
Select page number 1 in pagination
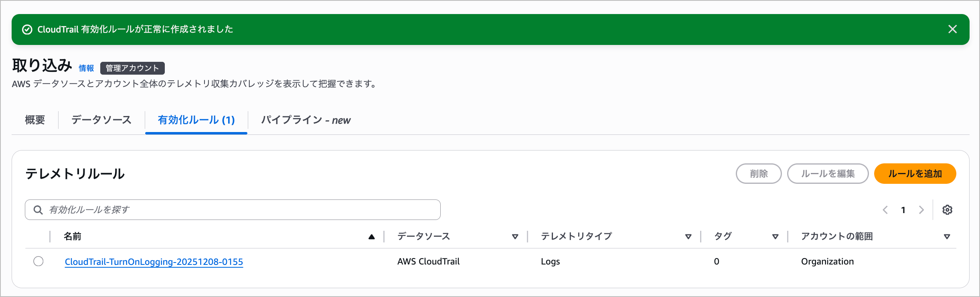point(903,210)
